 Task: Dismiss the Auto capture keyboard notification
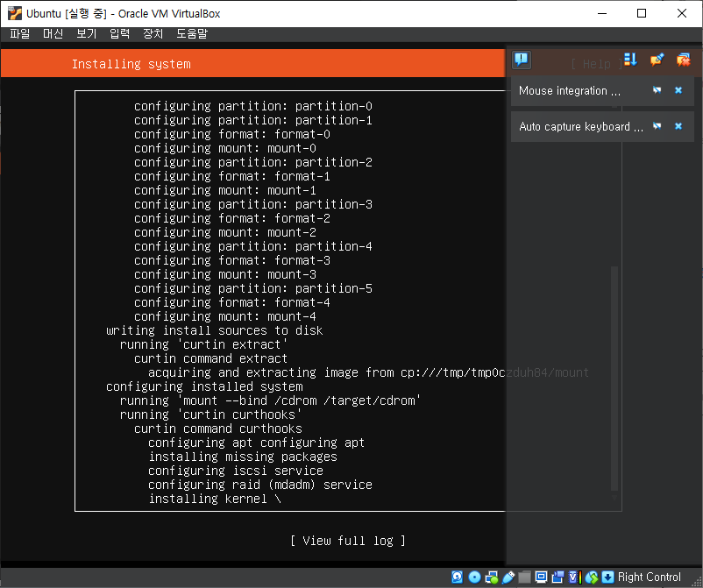click(x=678, y=126)
